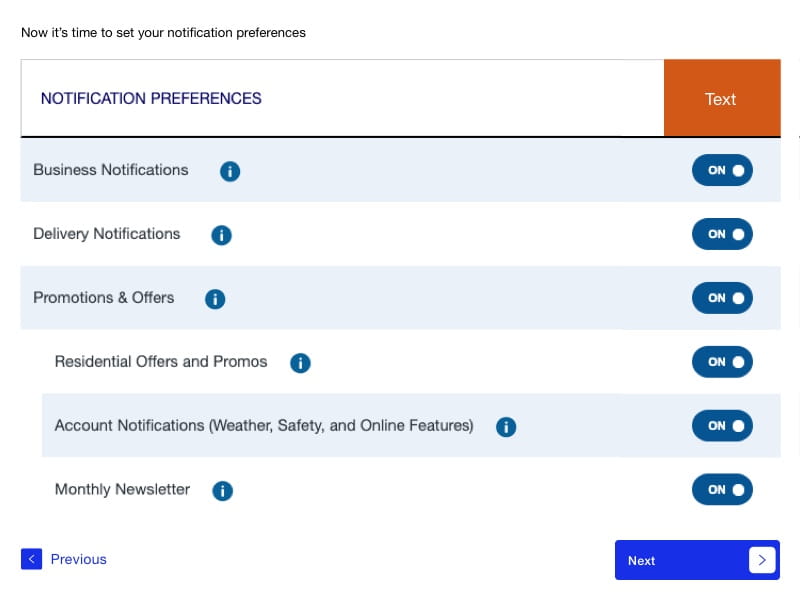Click the info icon beside Promotions & Offers
Image resolution: width=800 pixels, height=600 pixels.
tap(215, 298)
